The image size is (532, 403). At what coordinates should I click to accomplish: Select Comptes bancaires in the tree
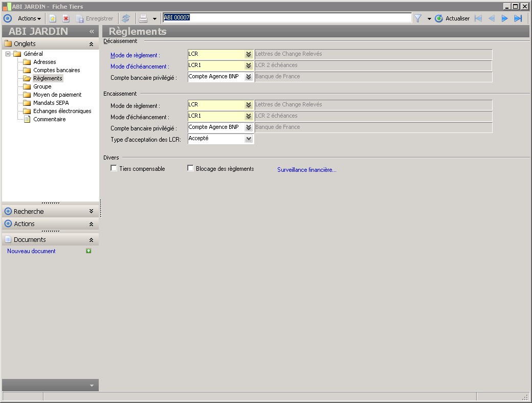point(56,70)
